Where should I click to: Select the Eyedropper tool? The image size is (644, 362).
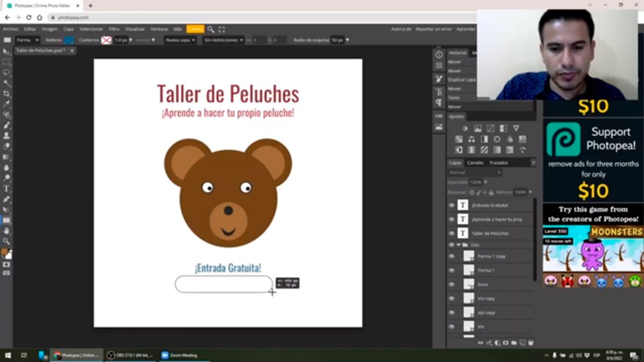[x=7, y=104]
